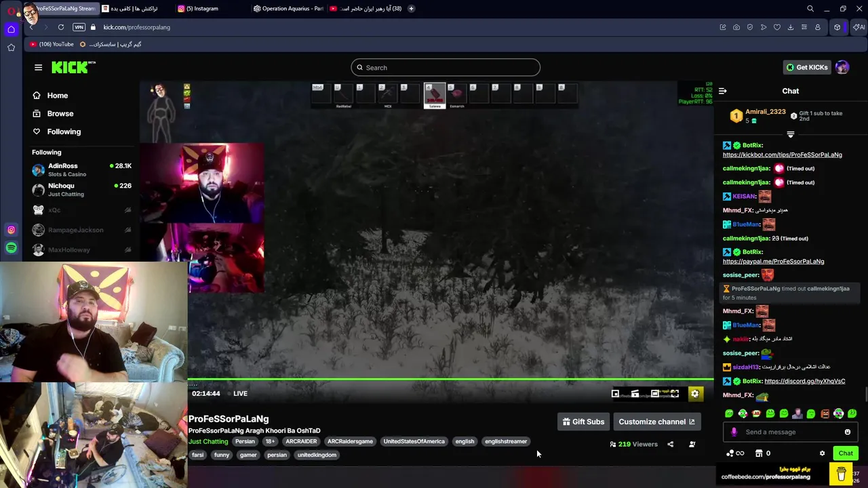Click the KICK logo
This screenshot has height=488, width=868.
coord(73,67)
